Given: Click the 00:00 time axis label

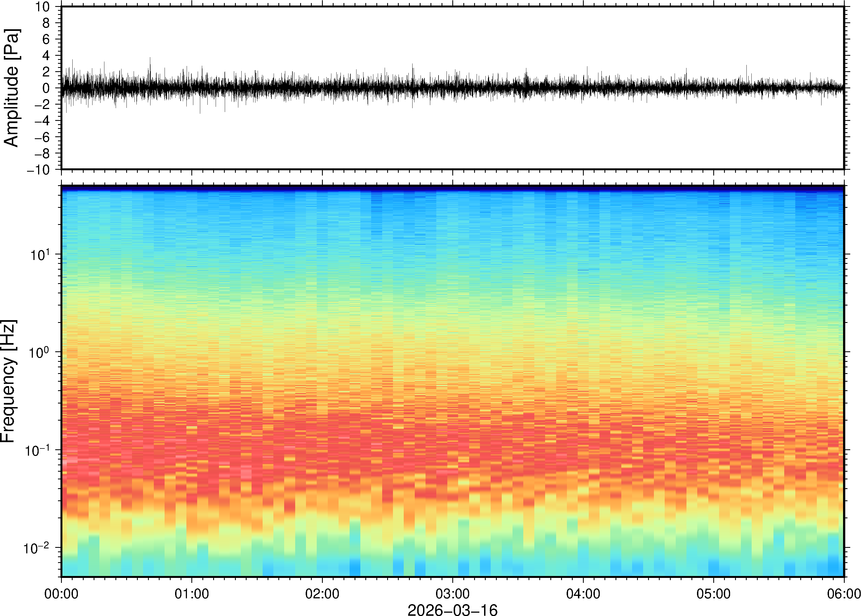Looking at the screenshot, I should [61, 594].
